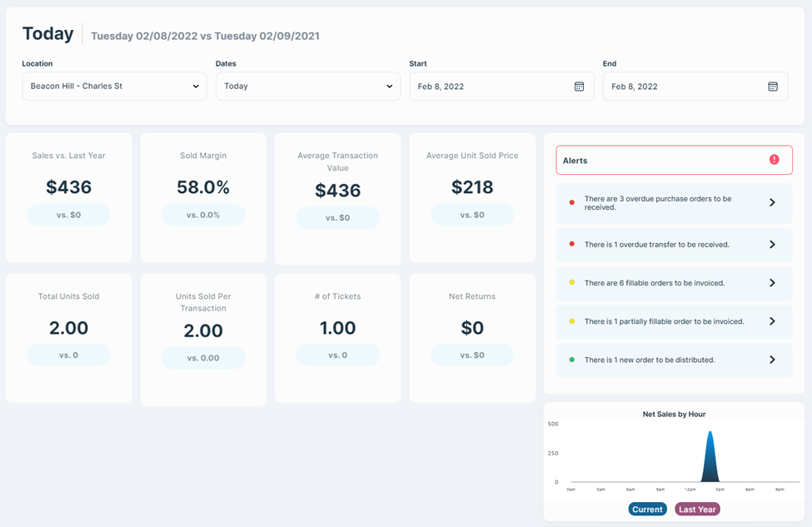Open the End date calendar icon

[772, 87]
